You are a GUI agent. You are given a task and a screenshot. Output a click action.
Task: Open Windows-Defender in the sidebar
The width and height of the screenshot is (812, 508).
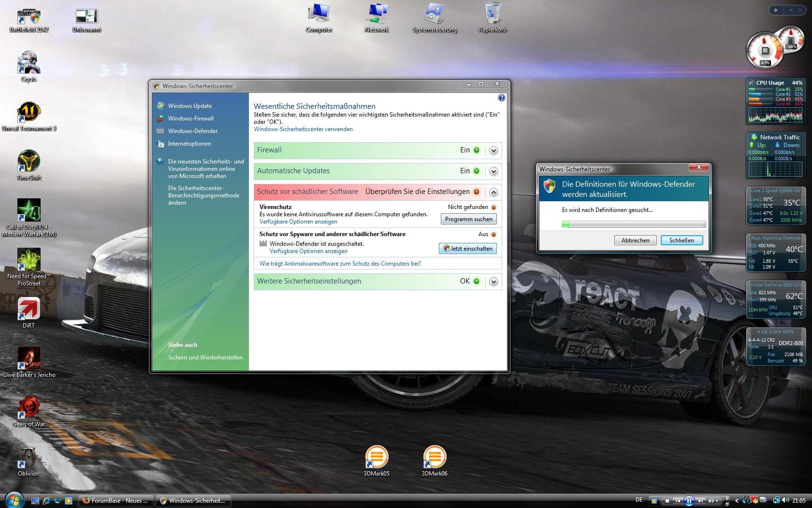click(193, 131)
